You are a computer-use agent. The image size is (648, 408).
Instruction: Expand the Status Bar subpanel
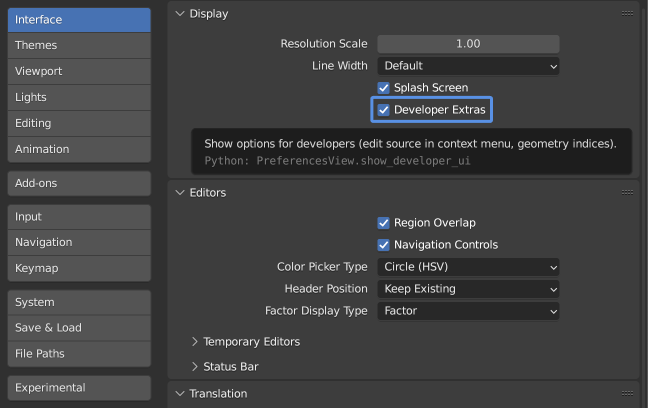coord(231,367)
